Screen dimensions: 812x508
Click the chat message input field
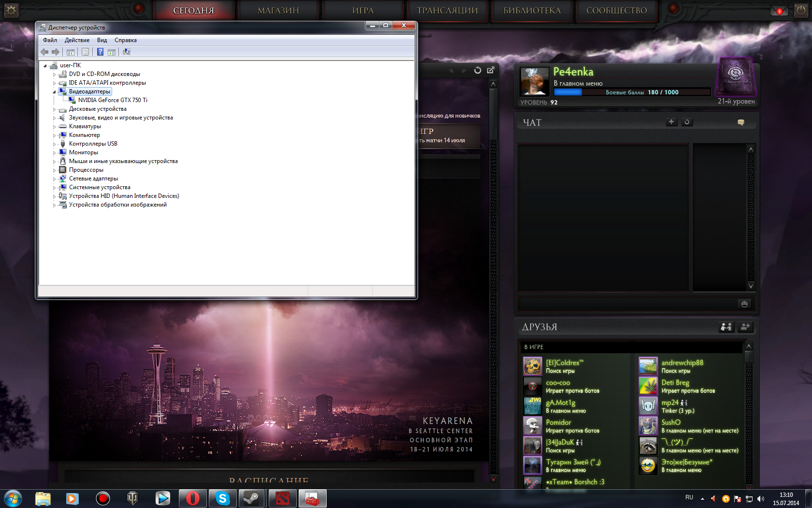click(x=627, y=304)
